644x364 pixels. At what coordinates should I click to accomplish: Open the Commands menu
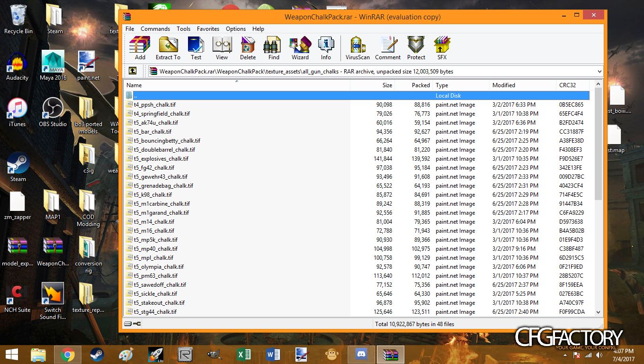(155, 29)
